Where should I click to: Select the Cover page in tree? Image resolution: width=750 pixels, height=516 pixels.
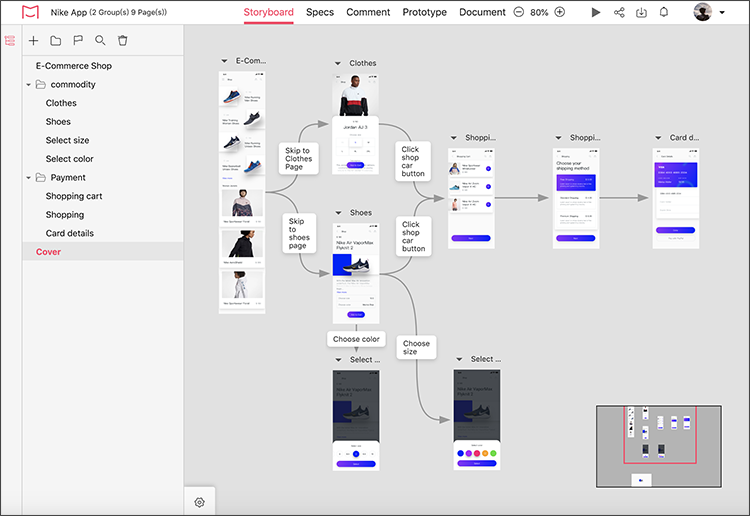click(103, 252)
